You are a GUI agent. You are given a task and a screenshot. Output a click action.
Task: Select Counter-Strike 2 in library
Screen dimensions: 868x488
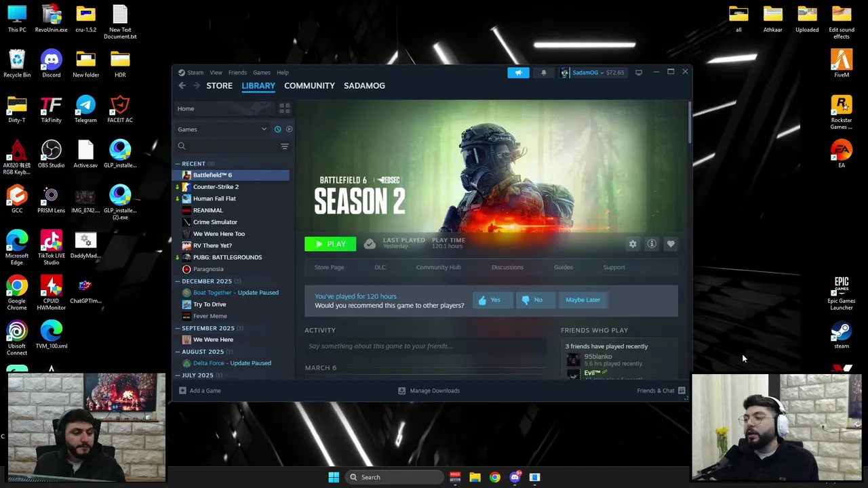click(216, 187)
